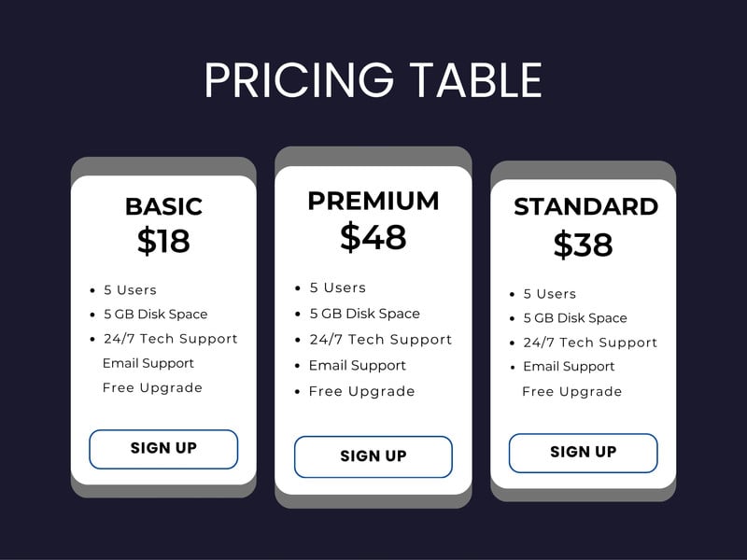Click 'Email Support' in Standard card
The image size is (747, 560).
click(569, 367)
